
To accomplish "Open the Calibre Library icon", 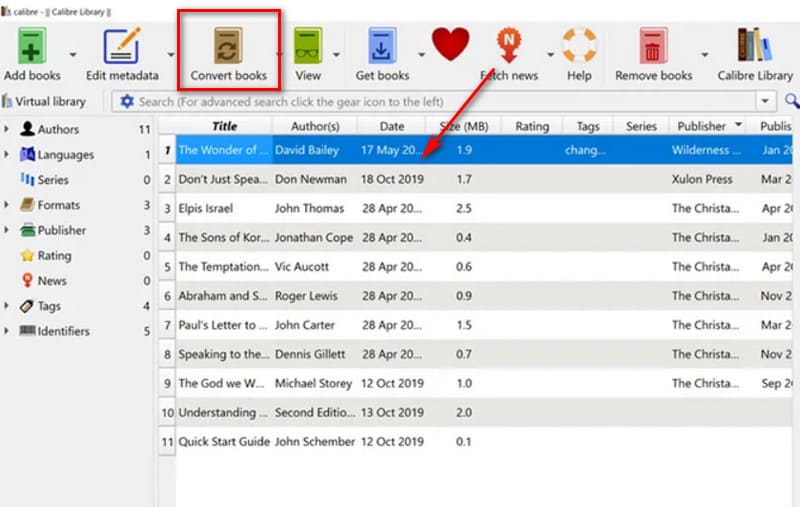I will 755,44.
